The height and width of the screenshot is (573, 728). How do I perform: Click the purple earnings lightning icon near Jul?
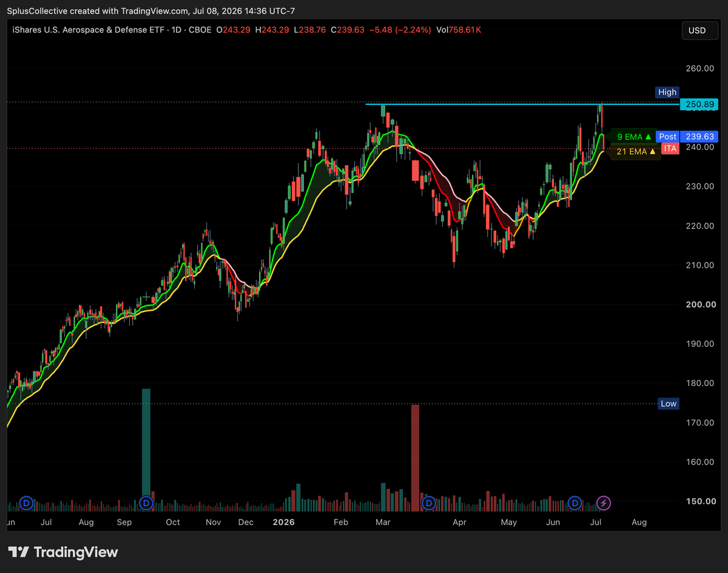click(604, 503)
